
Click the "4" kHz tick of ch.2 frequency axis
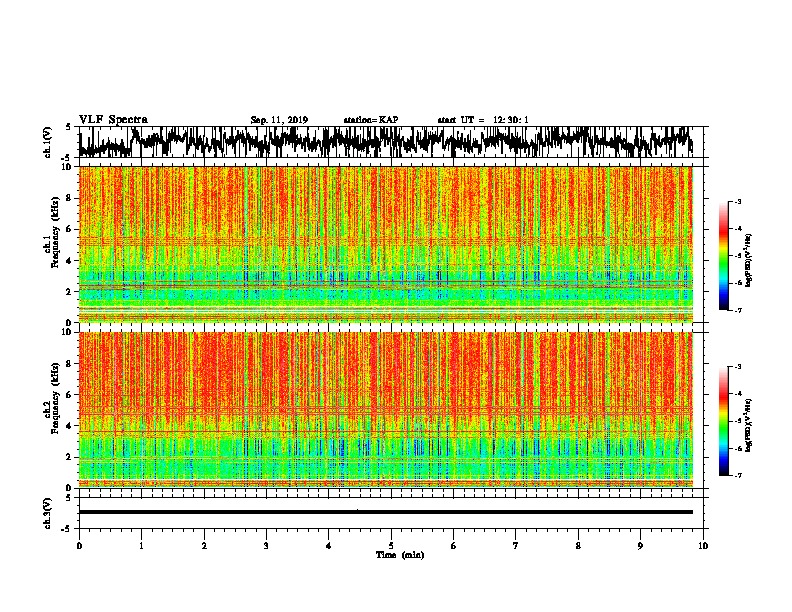point(70,426)
